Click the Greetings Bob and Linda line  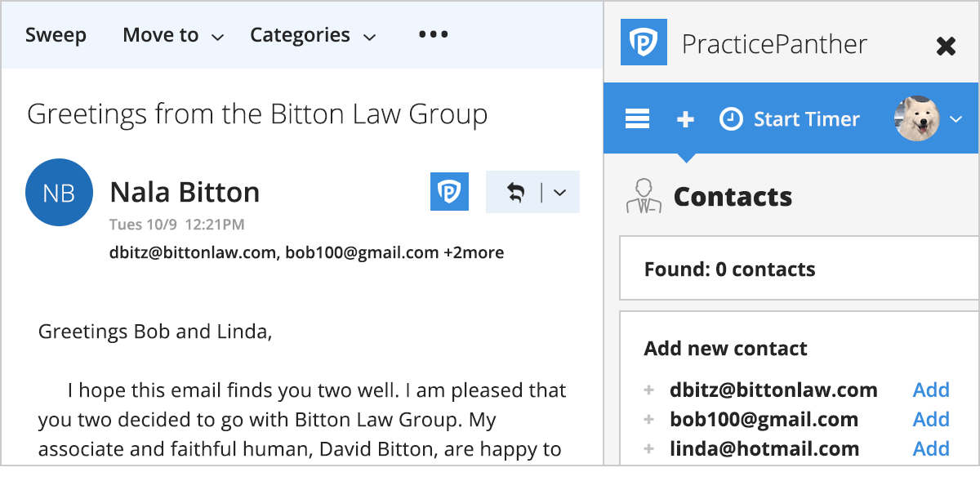click(155, 332)
